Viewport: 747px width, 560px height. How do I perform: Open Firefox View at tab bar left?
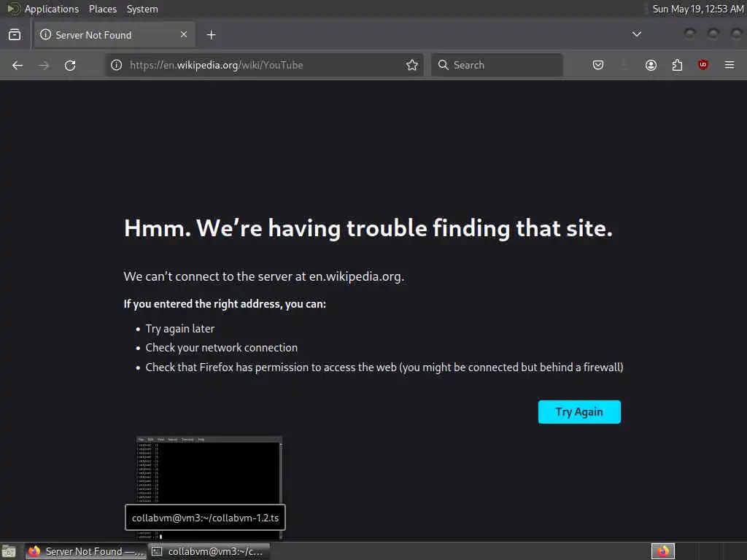coord(15,35)
